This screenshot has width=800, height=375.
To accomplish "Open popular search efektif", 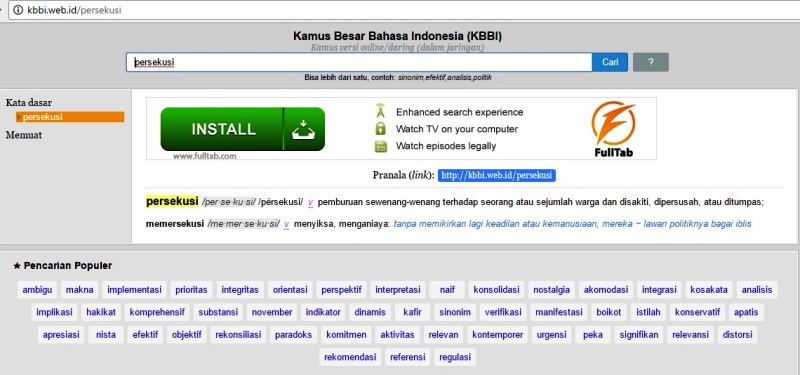I will [145, 335].
